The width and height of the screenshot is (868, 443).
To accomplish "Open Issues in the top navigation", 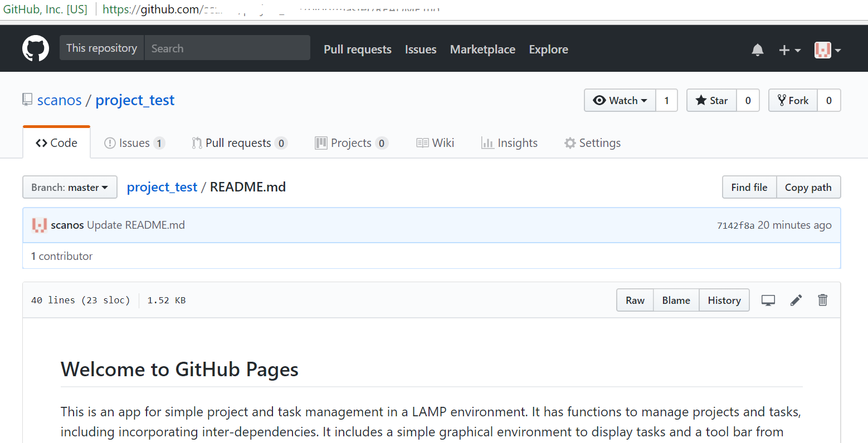I will pos(421,50).
